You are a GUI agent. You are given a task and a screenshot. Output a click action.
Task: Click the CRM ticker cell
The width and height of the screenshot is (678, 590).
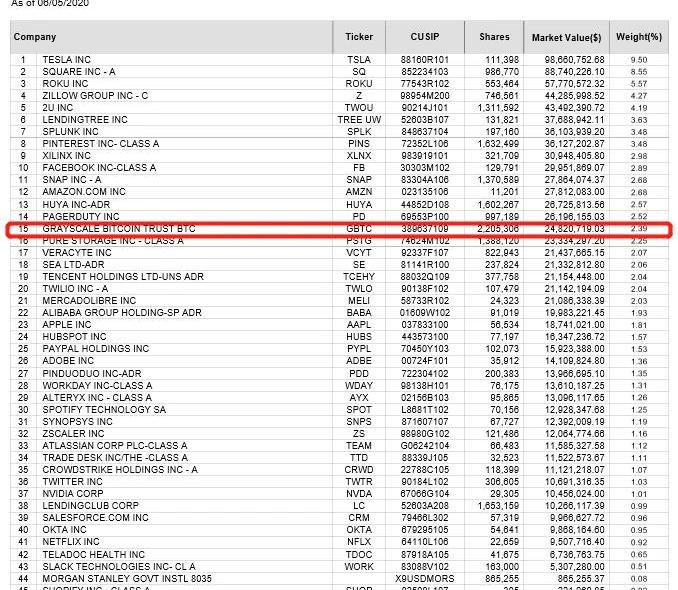tap(359, 518)
